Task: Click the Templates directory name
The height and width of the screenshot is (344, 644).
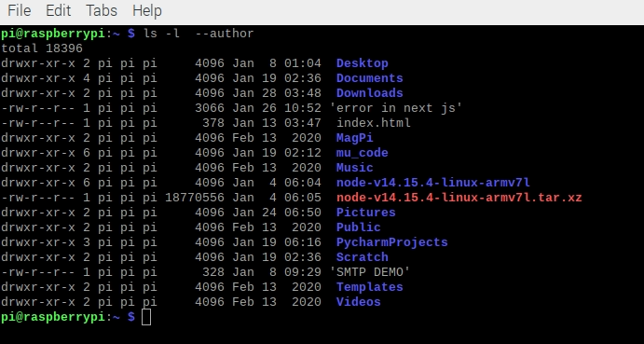Action: pyautogui.click(x=370, y=287)
